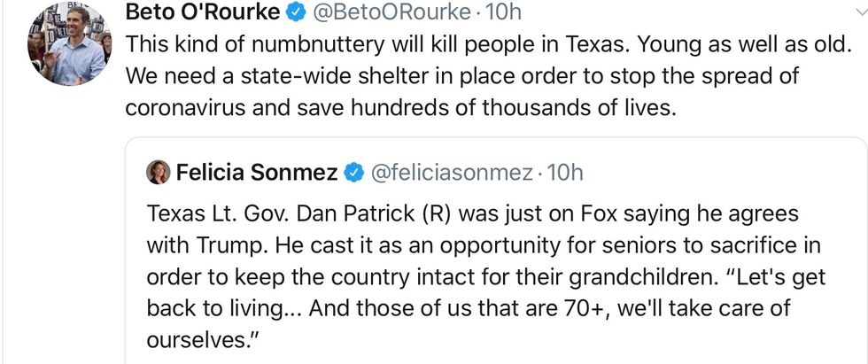Image resolution: width=868 pixels, height=364 pixels.
Task: Open Felicia Sonmez's small profile avatar
Action: tap(159, 173)
